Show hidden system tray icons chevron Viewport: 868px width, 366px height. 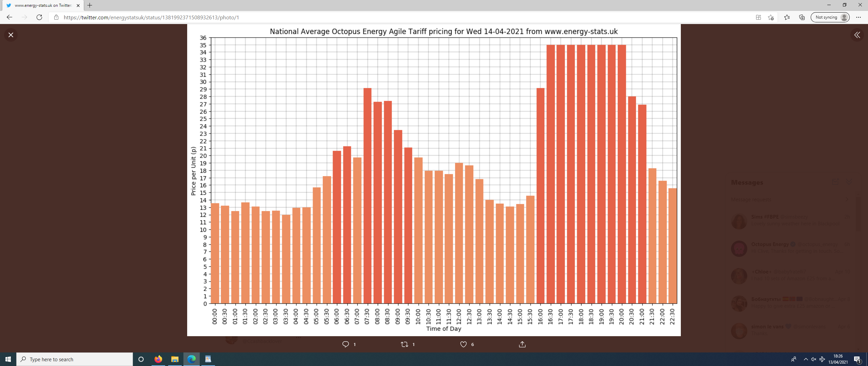pyautogui.click(x=806, y=359)
